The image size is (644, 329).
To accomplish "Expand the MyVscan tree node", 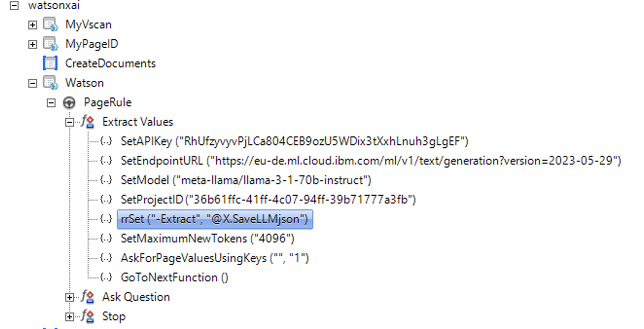I will click(x=33, y=25).
